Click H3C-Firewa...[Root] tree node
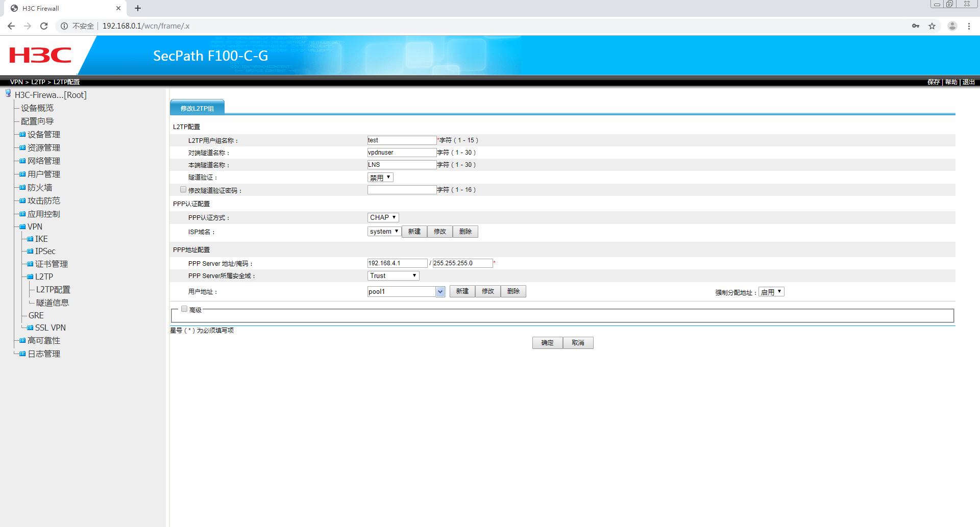The image size is (980, 527). tap(51, 95)
